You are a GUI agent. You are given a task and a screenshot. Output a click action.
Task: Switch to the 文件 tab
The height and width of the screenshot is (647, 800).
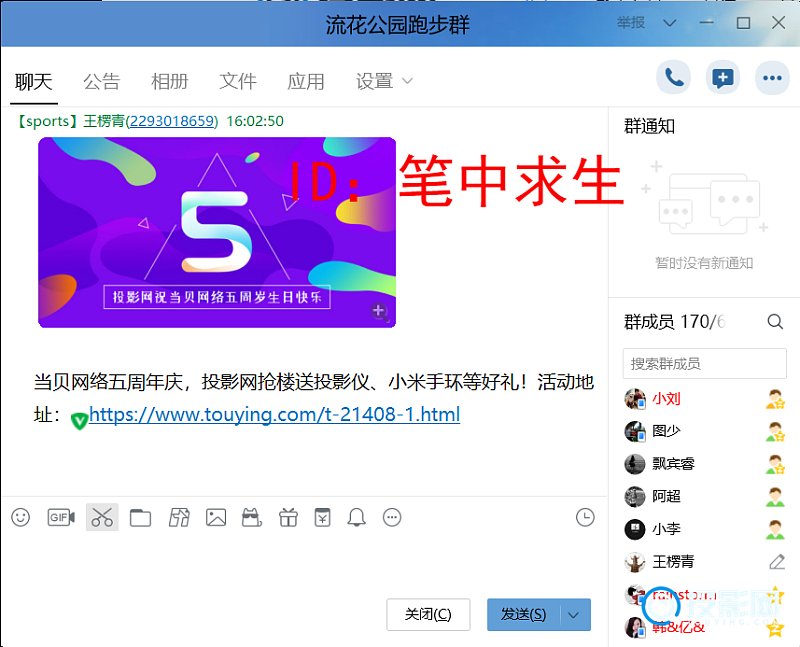tap(238, 82)
